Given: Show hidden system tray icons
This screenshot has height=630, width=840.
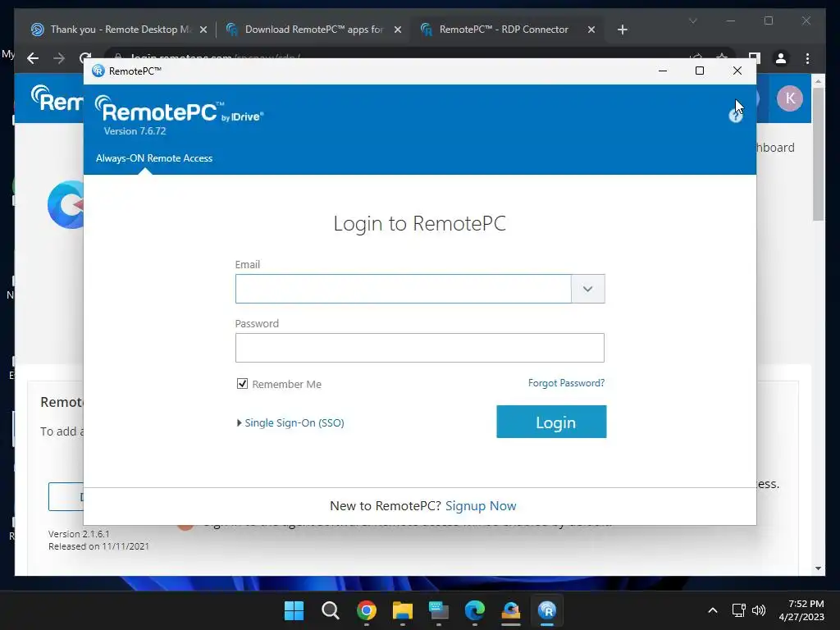Looking at the screenshot, I should click(x=713, y=610).
